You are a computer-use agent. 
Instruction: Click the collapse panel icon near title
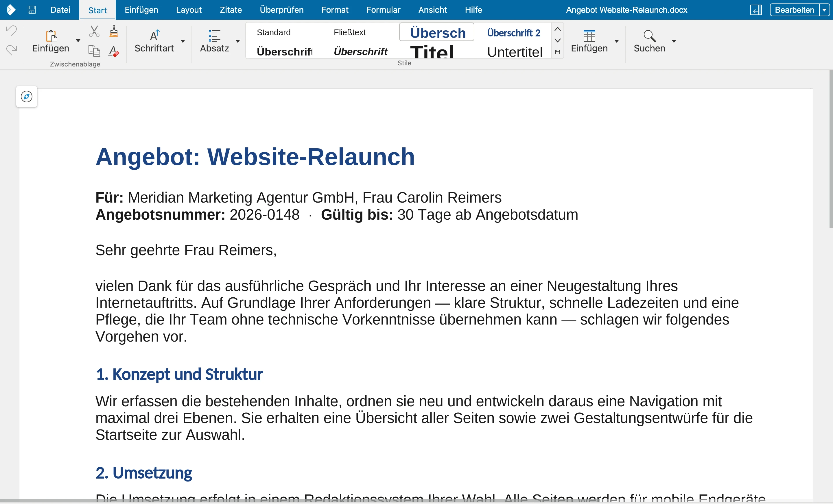point(755,10)
